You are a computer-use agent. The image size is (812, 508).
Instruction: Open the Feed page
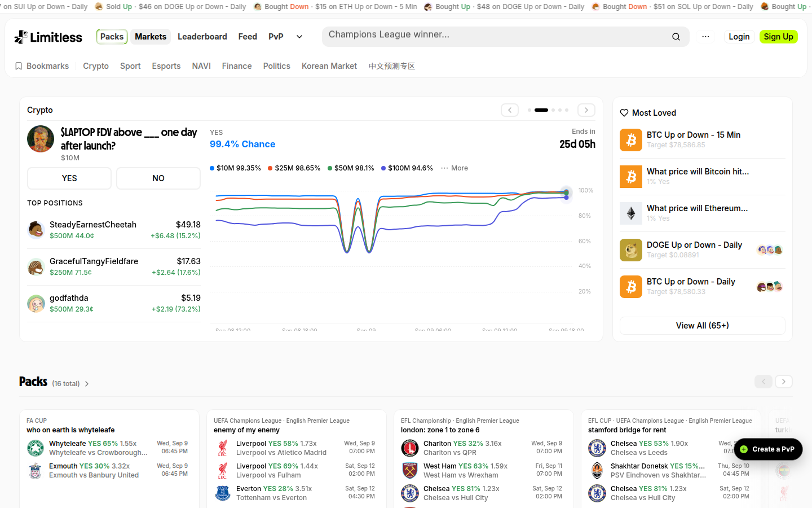tap(248, 37)
